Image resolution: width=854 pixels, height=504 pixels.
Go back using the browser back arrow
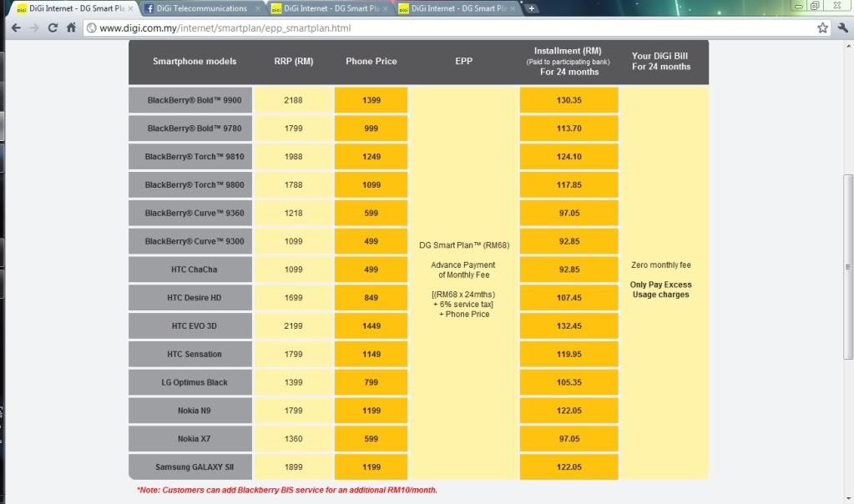click(15, 28)
